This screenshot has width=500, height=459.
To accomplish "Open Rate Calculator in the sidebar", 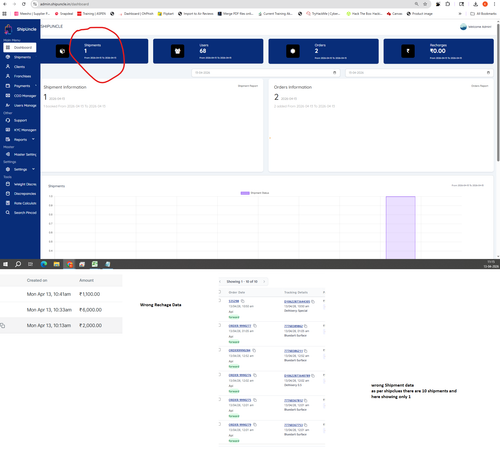I will coord(21,203).
